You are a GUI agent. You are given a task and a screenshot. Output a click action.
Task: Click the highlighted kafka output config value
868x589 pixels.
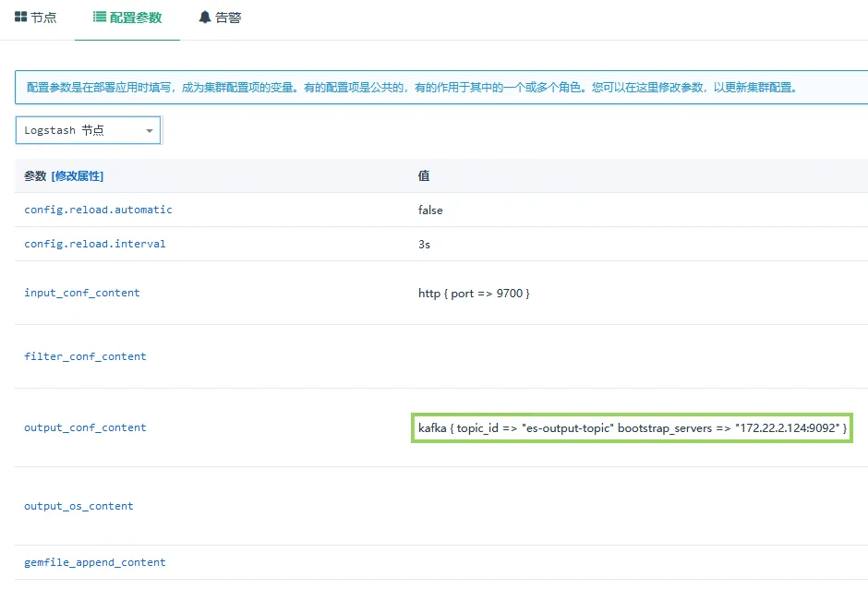[632, 428]
